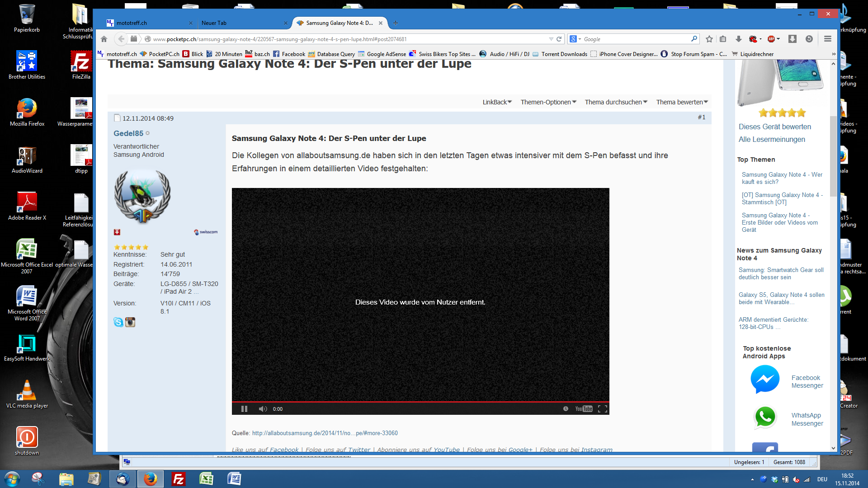The width and height of the screenshot is (868, 488).
Task: Click the browser back arrow button
Action: click(x=121, y=39)
